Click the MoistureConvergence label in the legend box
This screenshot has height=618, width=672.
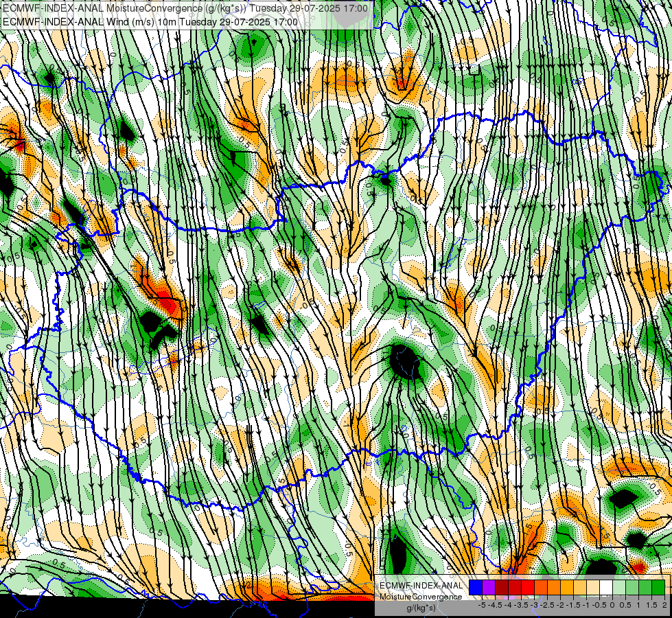421,597
